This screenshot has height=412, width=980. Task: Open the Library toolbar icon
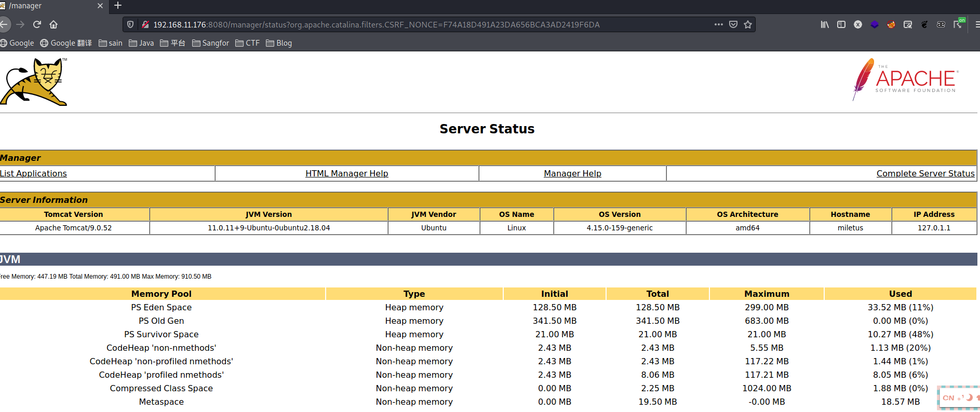(x=825, y=24)
